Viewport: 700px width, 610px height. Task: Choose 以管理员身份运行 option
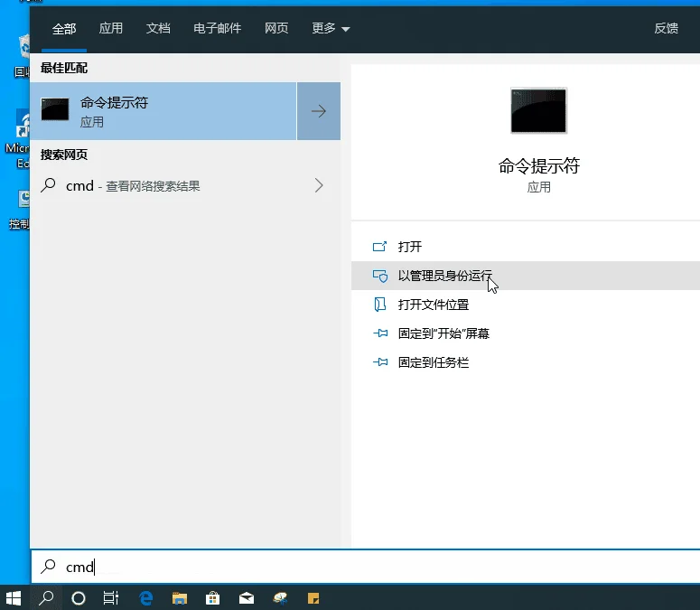pos(444,276)
